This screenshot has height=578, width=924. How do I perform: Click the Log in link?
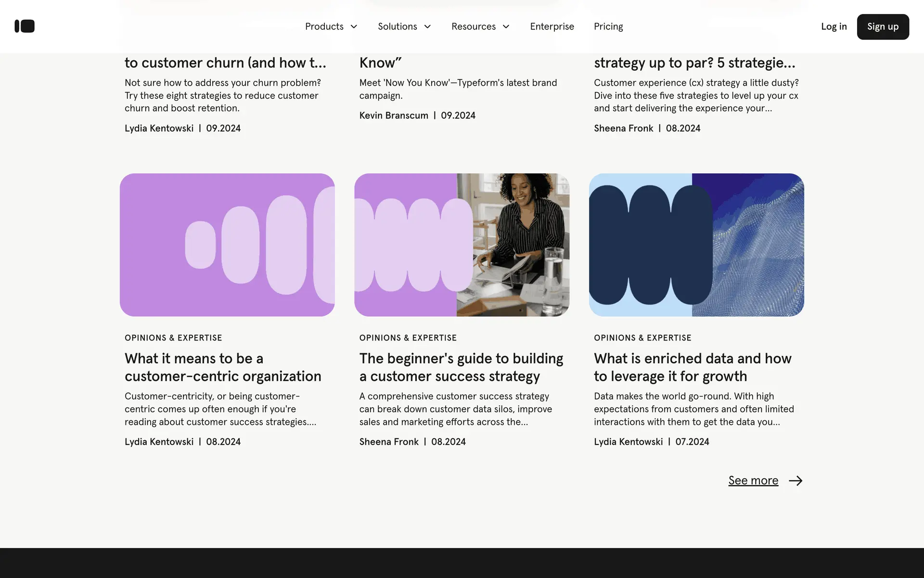point(834,26)
